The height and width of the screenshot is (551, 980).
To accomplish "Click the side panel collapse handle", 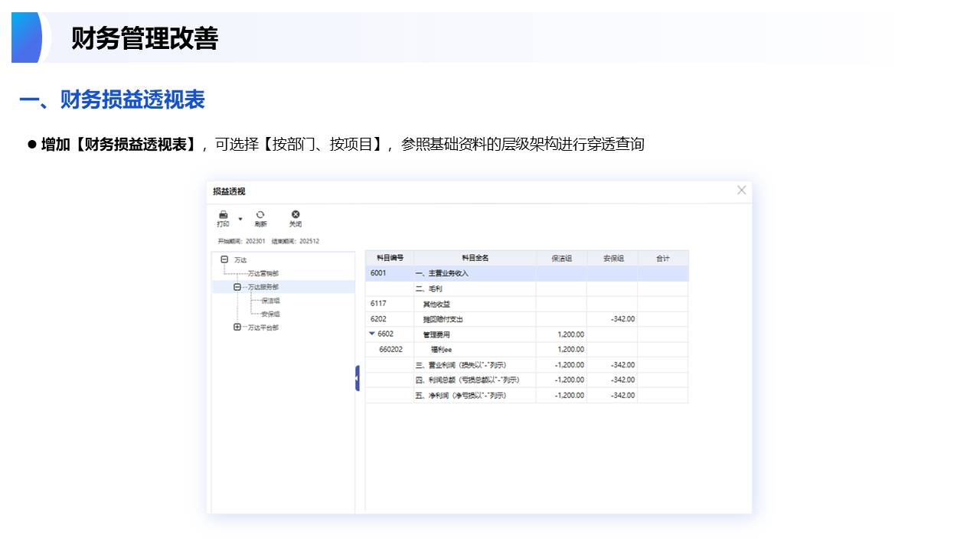I will point(358,378).
